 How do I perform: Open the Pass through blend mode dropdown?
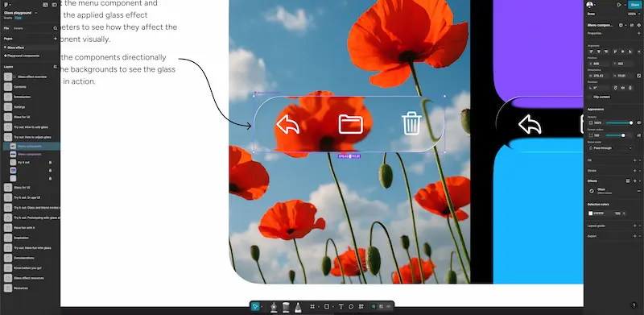tap(611, 148)
